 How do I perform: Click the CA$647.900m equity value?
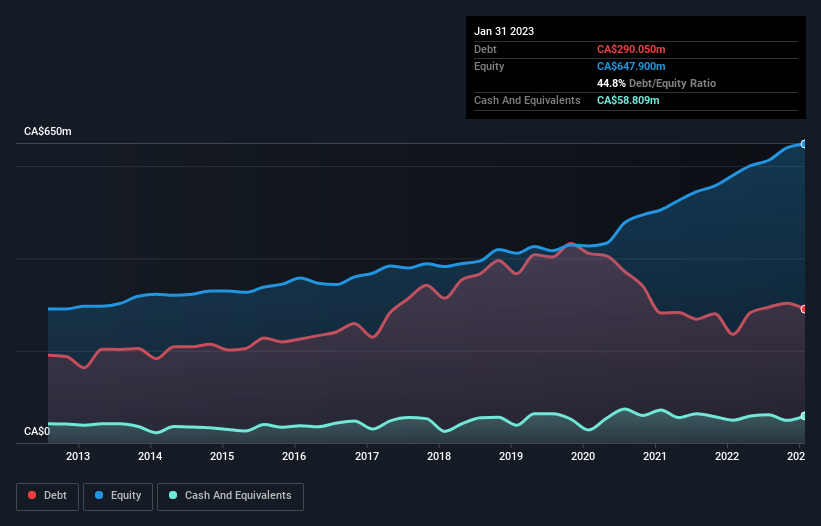click(631, 66)
